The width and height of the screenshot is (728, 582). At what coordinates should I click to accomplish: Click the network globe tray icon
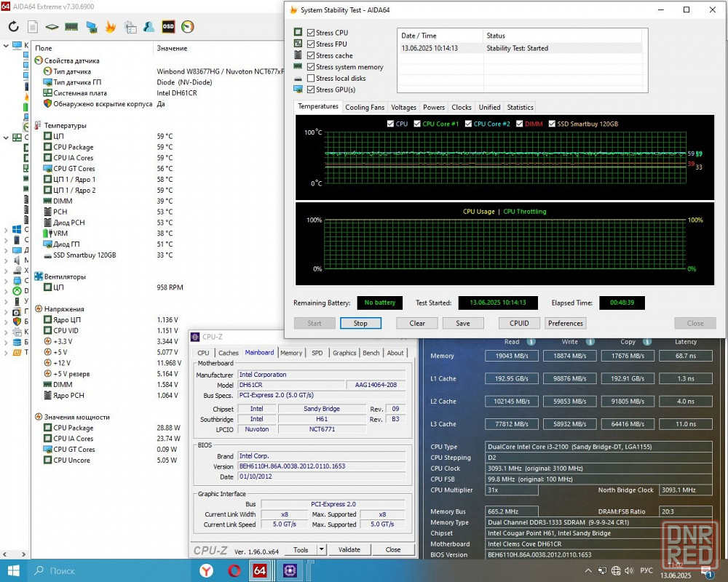coord(616,570)
